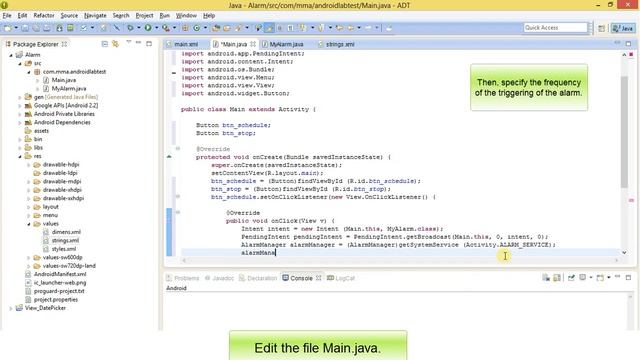
Task: Open the dropdown arrow next to Debug
Action: point(138,28)
